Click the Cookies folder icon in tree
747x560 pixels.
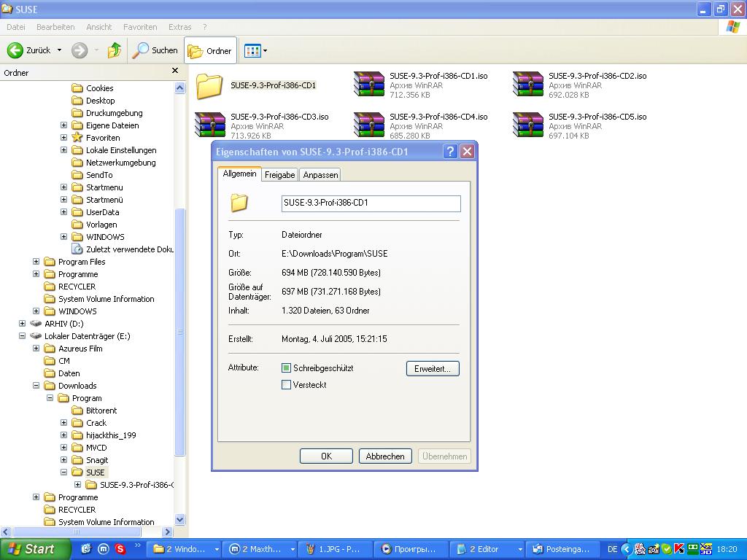coord(77,88)
